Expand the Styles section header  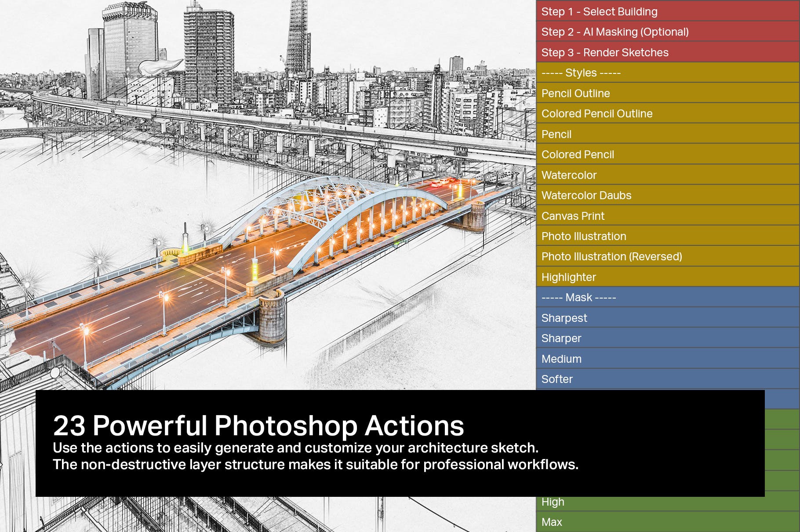(x=659, y=73)
